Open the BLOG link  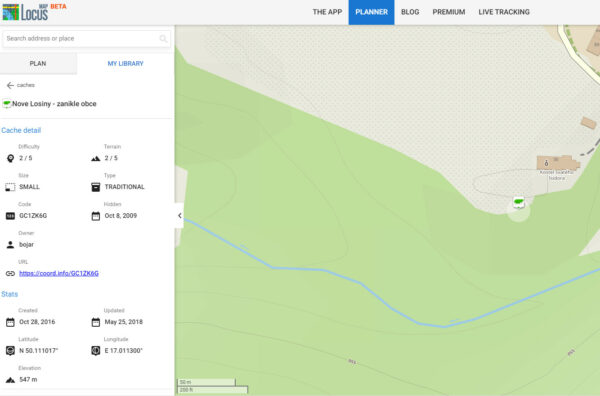point(410,12)
